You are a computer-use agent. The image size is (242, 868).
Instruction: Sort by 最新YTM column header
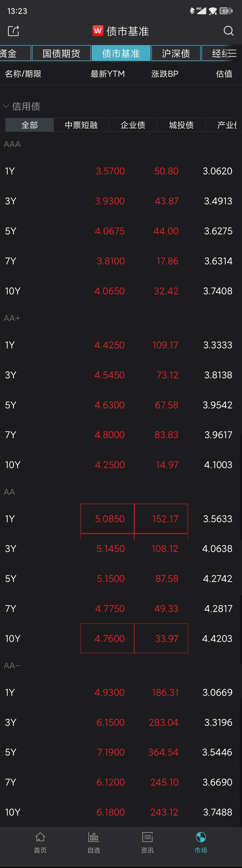pos(108,74)
